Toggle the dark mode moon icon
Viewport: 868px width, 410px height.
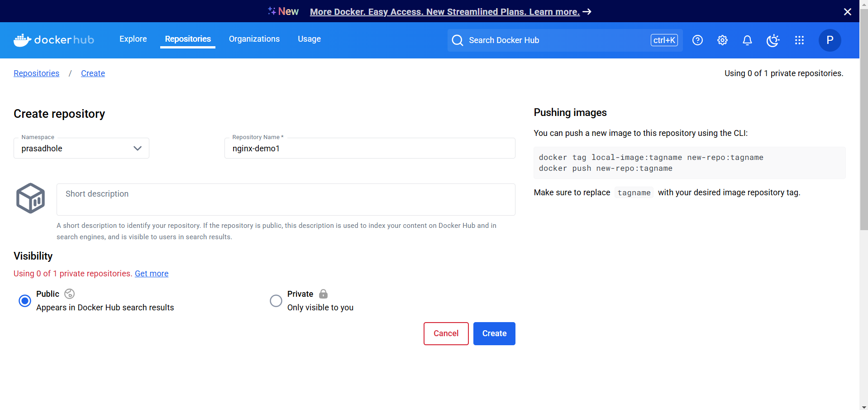click(x=773, y=40)
